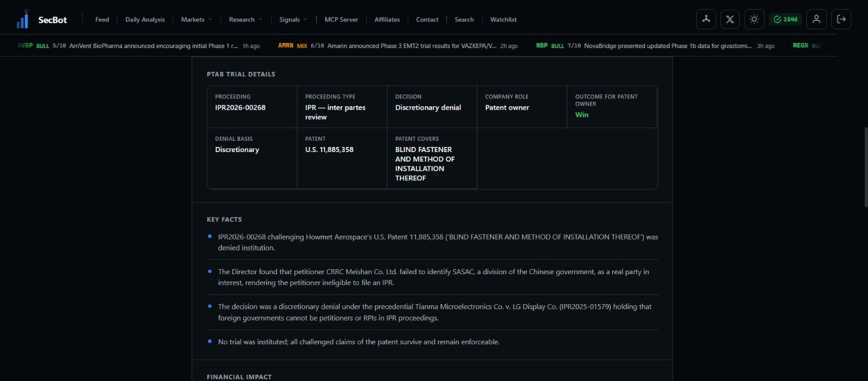Open the Affiliates page

tap(387, 19)
